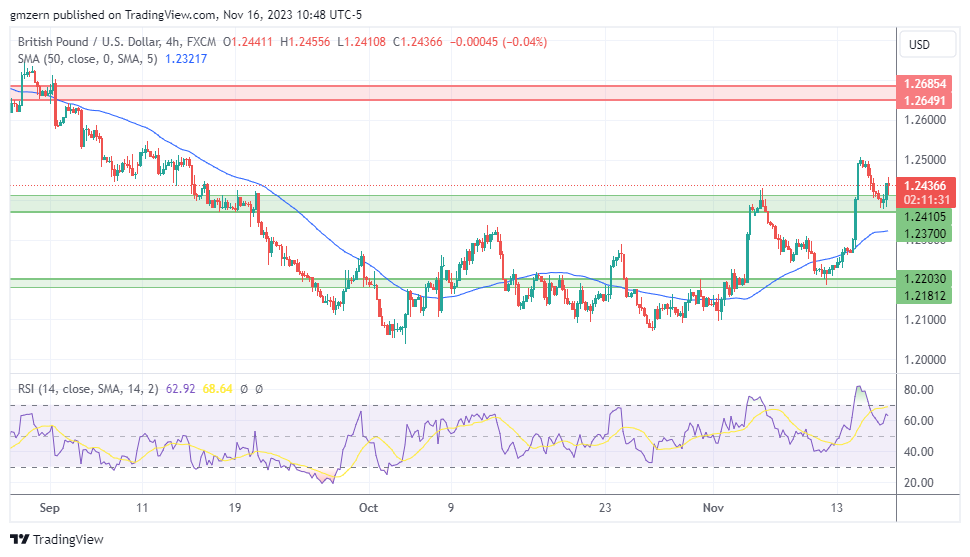970x557 pixels.
Task: Select the red resistance zone rectangle
Action: pos(453,93)
